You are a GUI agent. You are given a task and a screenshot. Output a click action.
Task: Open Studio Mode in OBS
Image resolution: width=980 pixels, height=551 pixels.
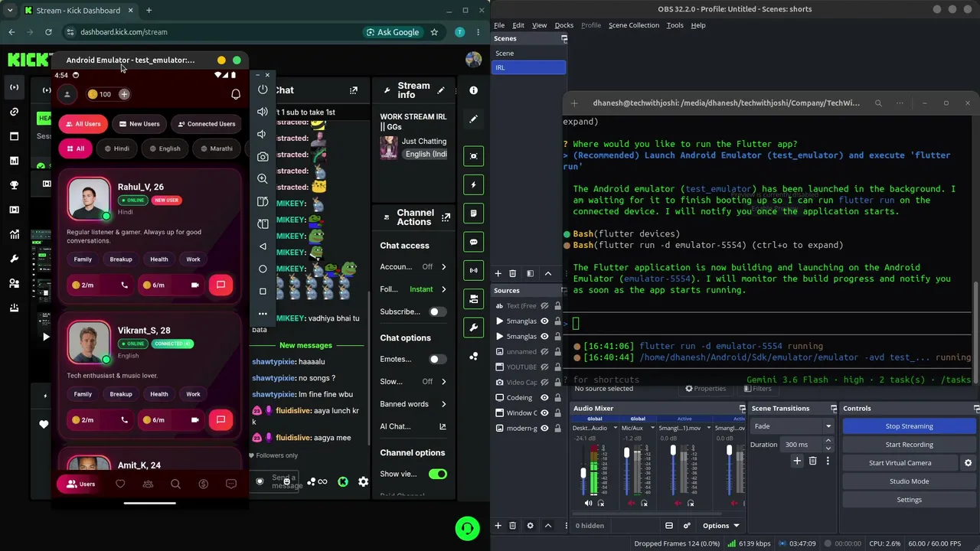(910, 481)
